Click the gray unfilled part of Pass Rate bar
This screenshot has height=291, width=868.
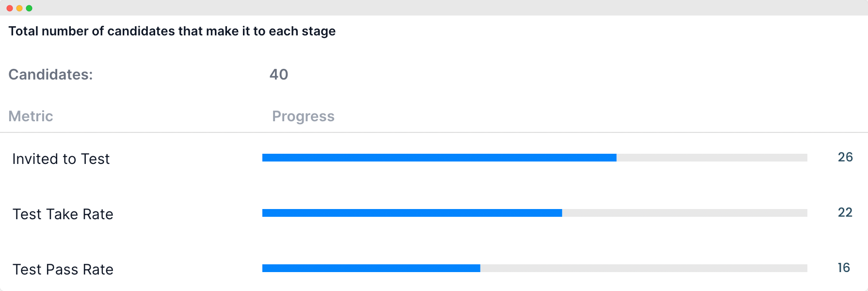(x=644, y=268)
